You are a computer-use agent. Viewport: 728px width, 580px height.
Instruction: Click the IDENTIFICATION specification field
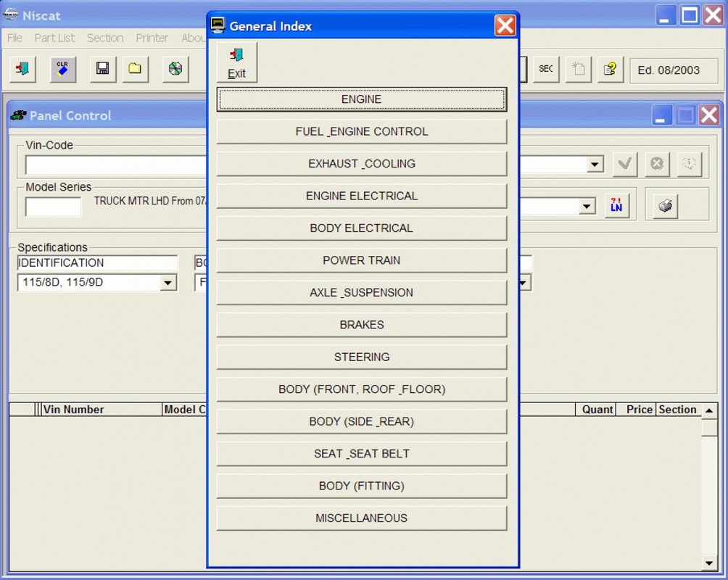(97, 263)
